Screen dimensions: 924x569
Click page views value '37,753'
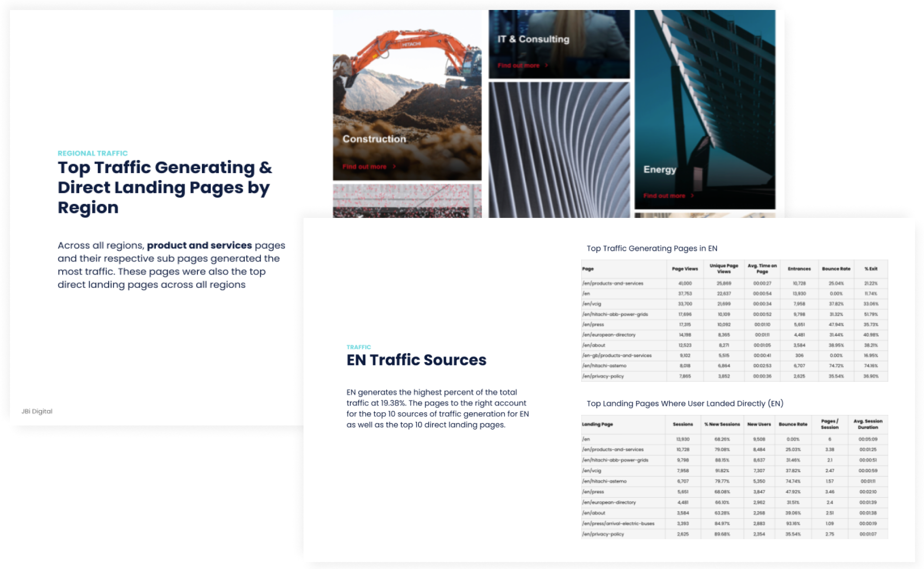[x=685, y=294]
